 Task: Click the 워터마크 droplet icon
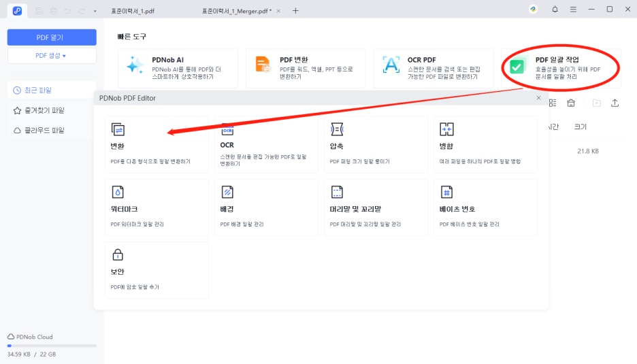118,192
